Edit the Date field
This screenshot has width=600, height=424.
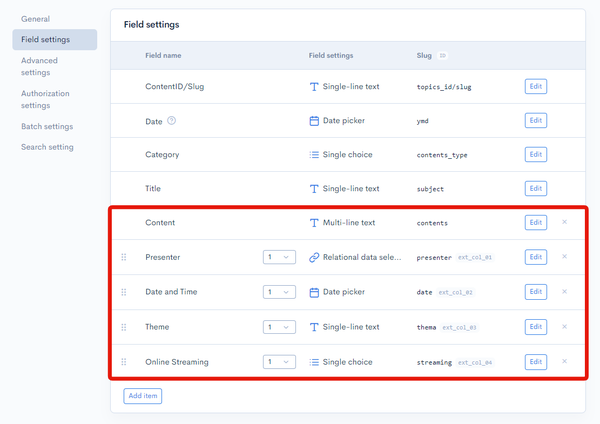click(536, 120)
